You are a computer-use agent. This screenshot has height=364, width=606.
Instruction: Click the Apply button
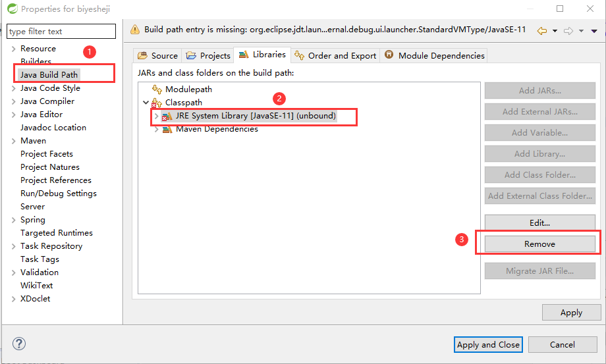(571, 312)
